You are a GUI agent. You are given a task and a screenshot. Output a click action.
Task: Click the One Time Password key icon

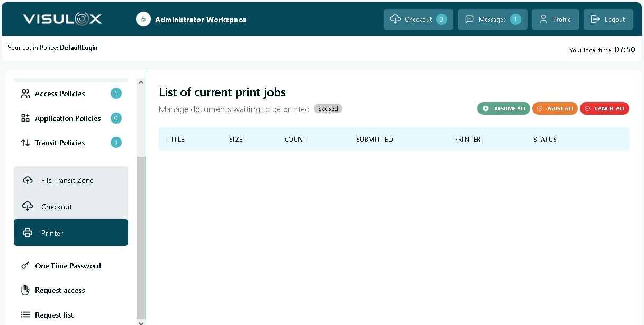click(x=25, y=266)
